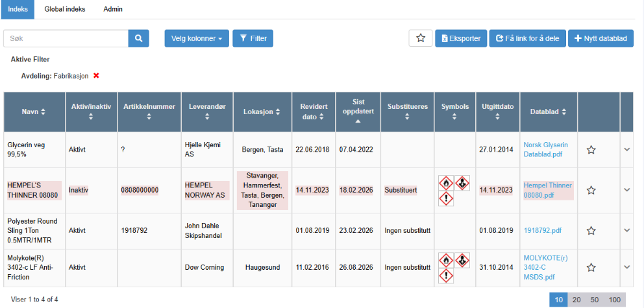644x308 pixels.
Task: Open the 1918792.pdf datablad link
Action: [543, 230]
